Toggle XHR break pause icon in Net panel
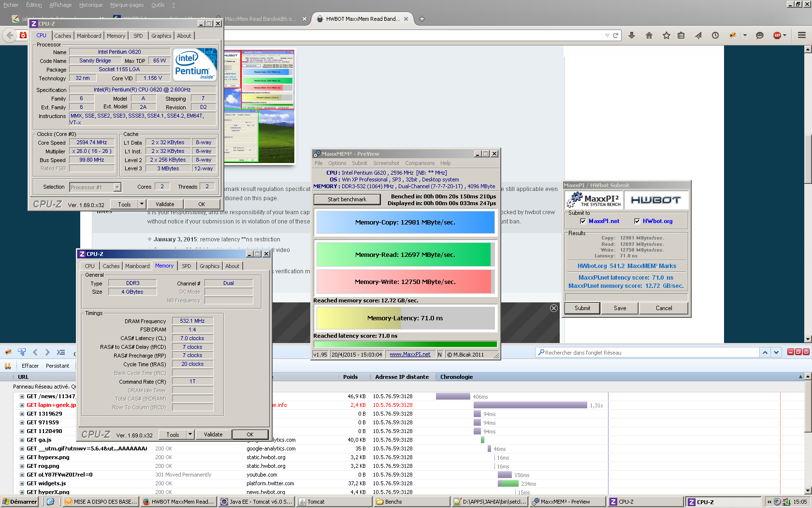This screenshot has width=812, height=508. pyautogui.click(x=8, y=366)
